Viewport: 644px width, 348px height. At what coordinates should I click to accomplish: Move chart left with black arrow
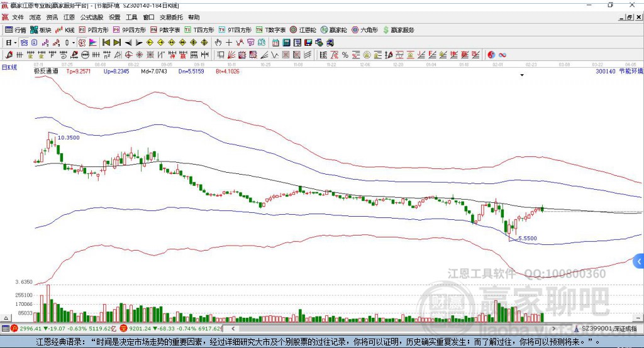point(128,43)
